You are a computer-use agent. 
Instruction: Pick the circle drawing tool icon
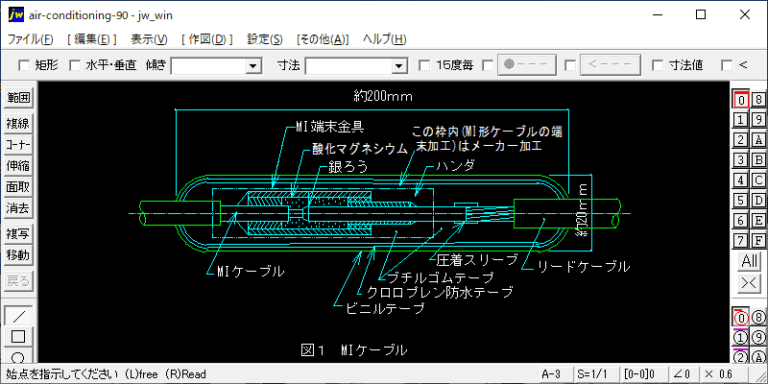click(x=19, y=356)
